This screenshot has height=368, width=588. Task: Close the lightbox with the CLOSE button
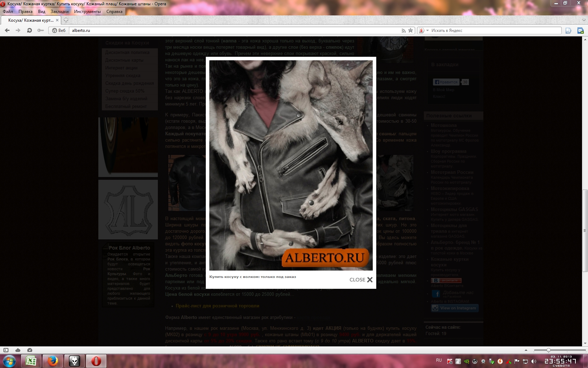click(x=361, y=280)
